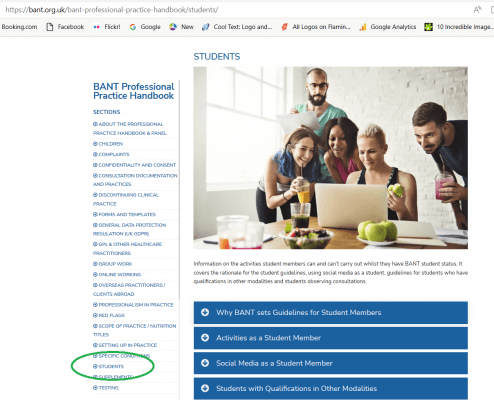Open Forms and Templates section

[x=124, y=215]
